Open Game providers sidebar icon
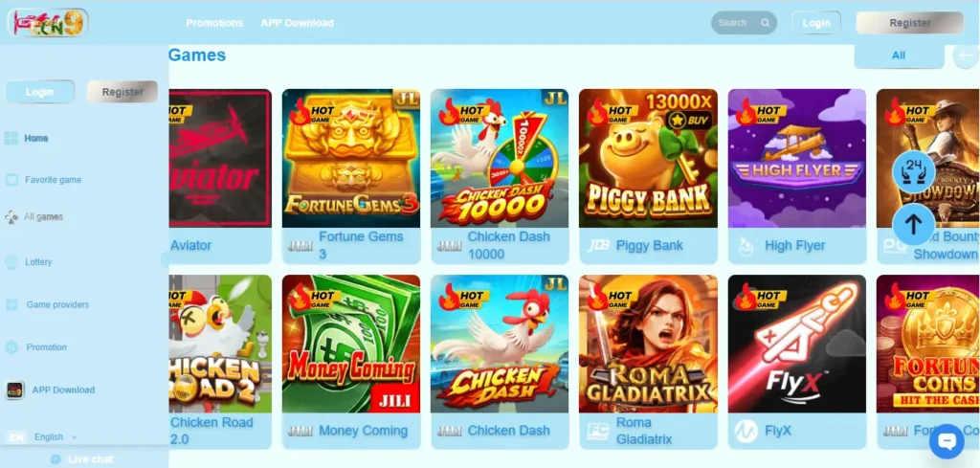 pyautogui.click(x=11, y=305)
